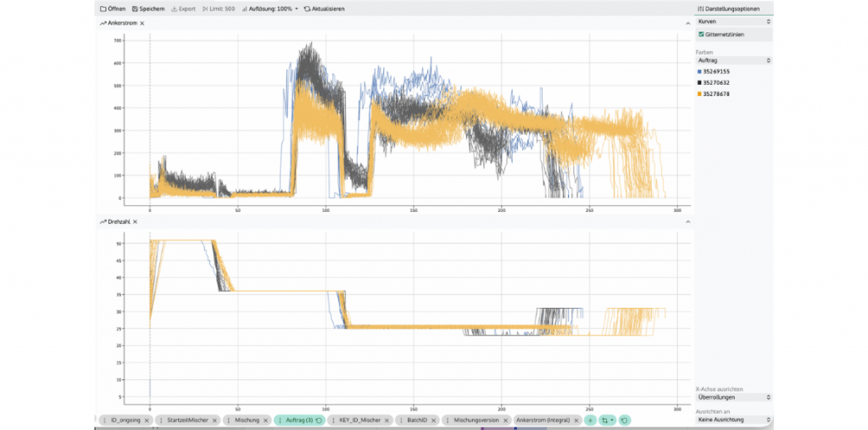Screen dimensions: 868x430
Task: Click the Speichern save icon
Action: coord(135,8)
